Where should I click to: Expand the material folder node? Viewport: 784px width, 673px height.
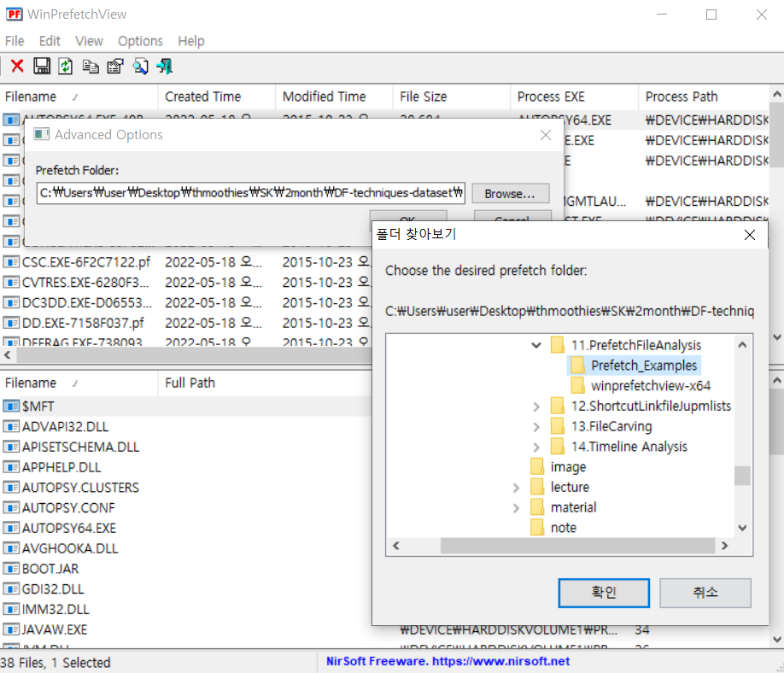516,508
